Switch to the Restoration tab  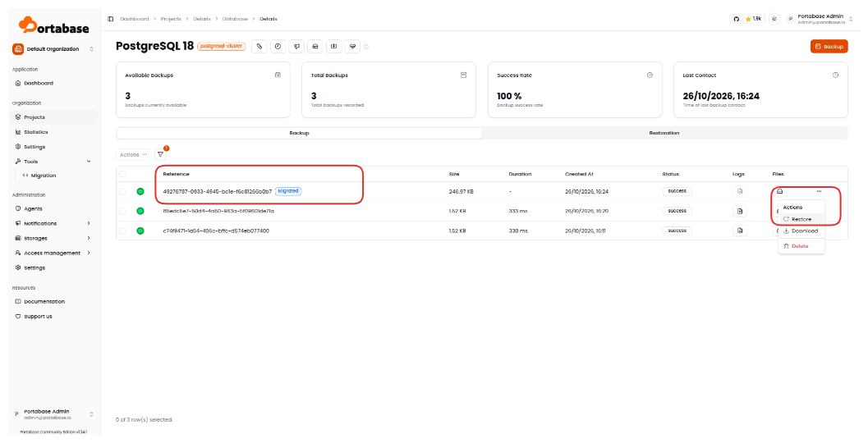[664, 133]
